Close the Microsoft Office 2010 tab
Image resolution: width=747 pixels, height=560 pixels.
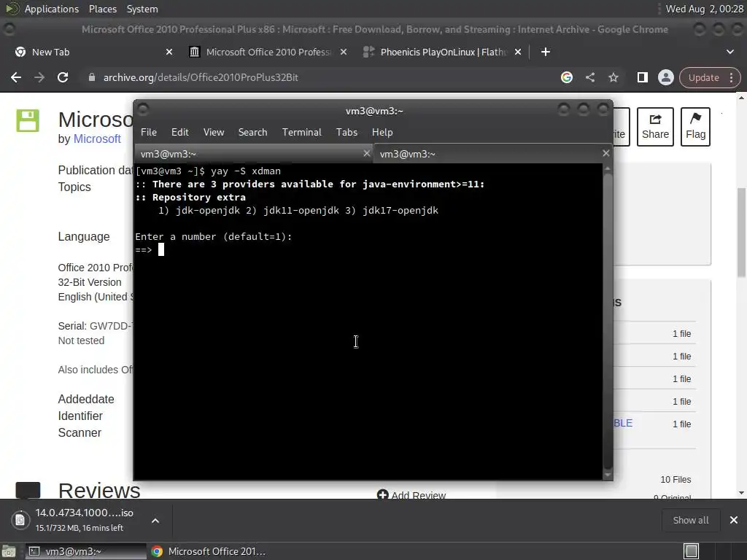tap(344, 52)
